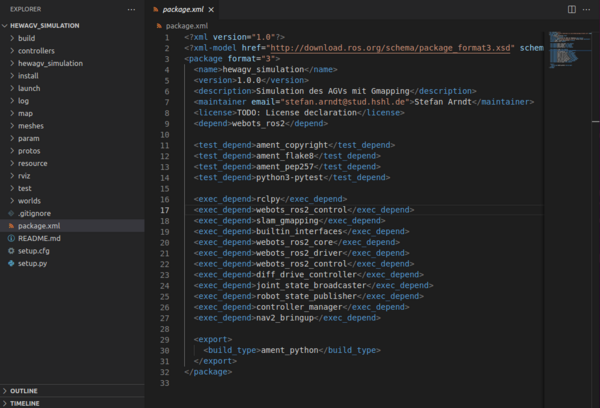
Task: Open editor More Actions ellipsis menu
Action: coord(587,9)
